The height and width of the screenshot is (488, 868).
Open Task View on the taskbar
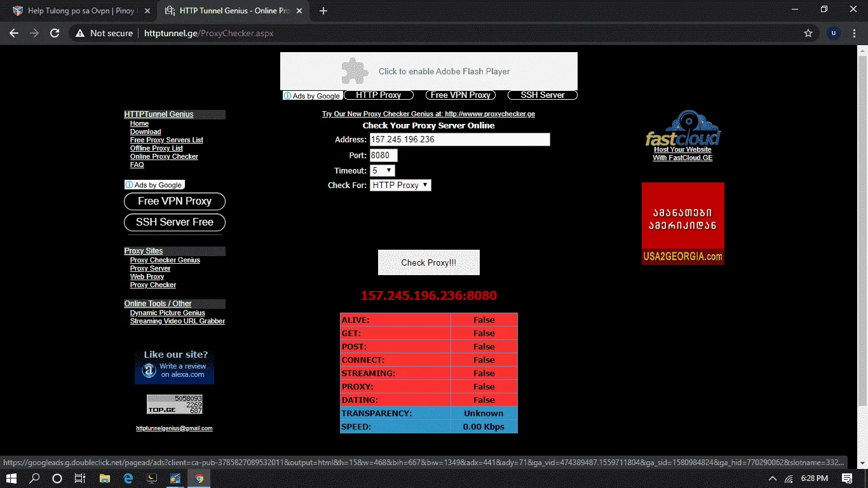tap(80, 478)
